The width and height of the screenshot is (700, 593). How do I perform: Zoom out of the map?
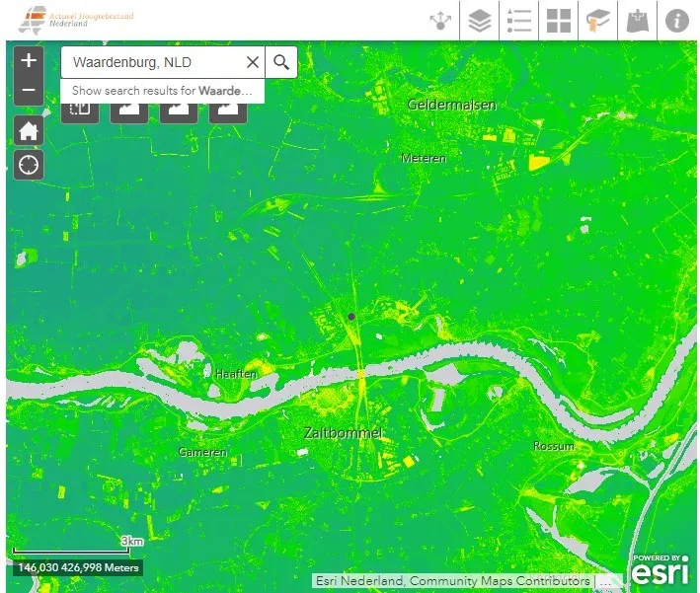29,90
